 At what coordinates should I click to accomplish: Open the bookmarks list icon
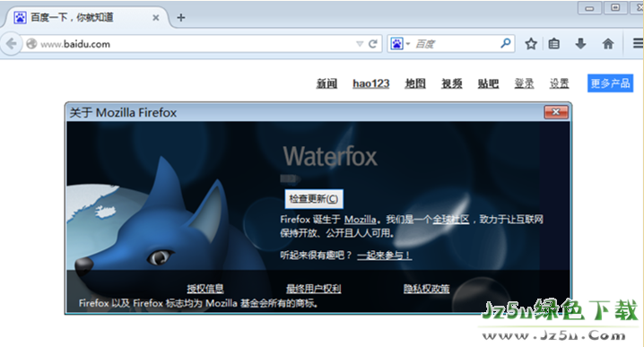click(x=554, y=44)
